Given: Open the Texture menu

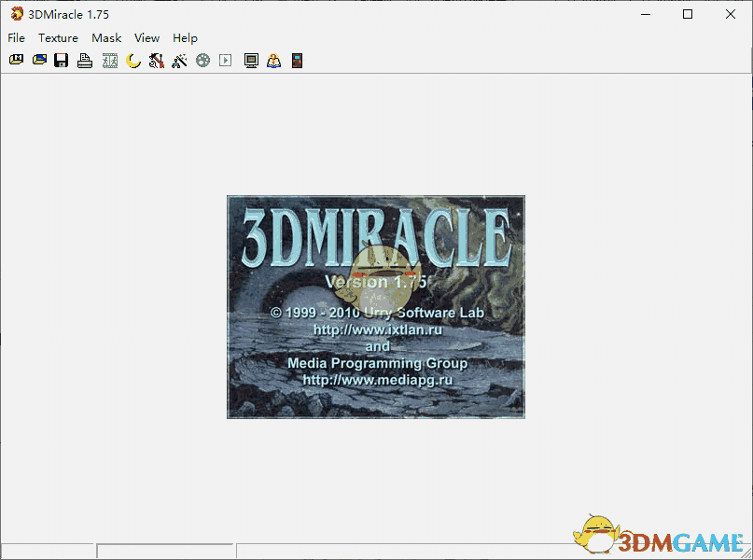Looking at the screenshot, I should click(x=58, y=38).
